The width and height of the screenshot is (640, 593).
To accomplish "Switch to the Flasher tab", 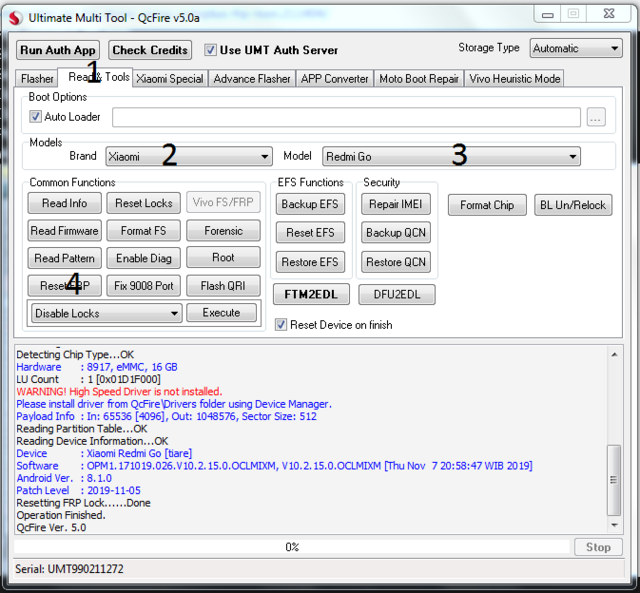I will [x=37, y=78].
